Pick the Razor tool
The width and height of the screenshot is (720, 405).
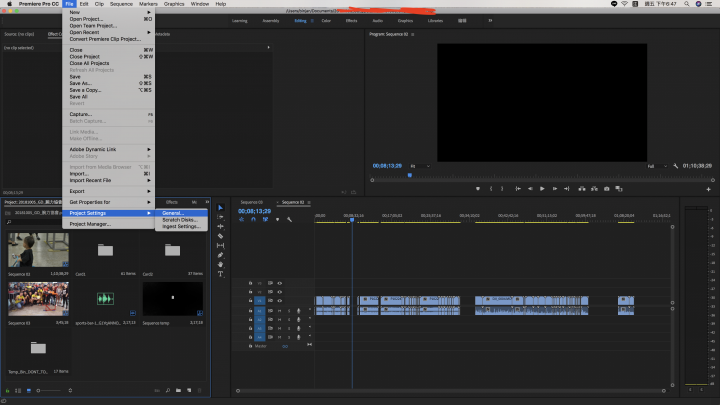(x=220, y=236)
